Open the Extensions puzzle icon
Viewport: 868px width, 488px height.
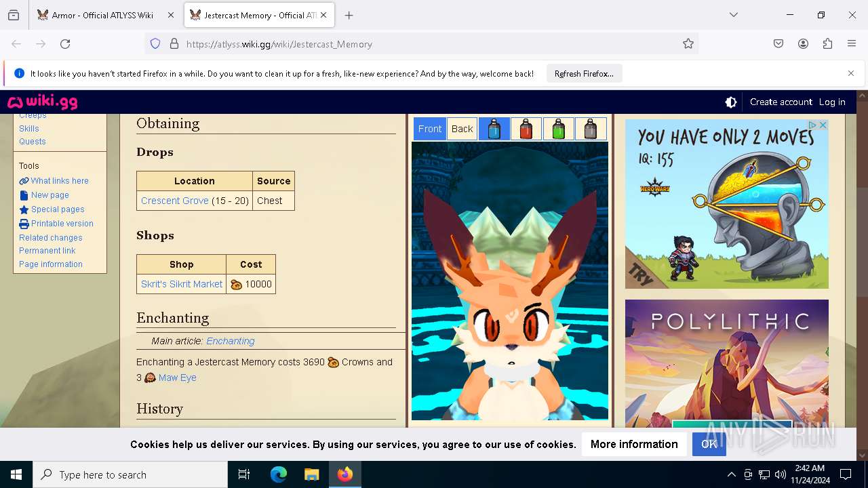(x=827, y=43)
